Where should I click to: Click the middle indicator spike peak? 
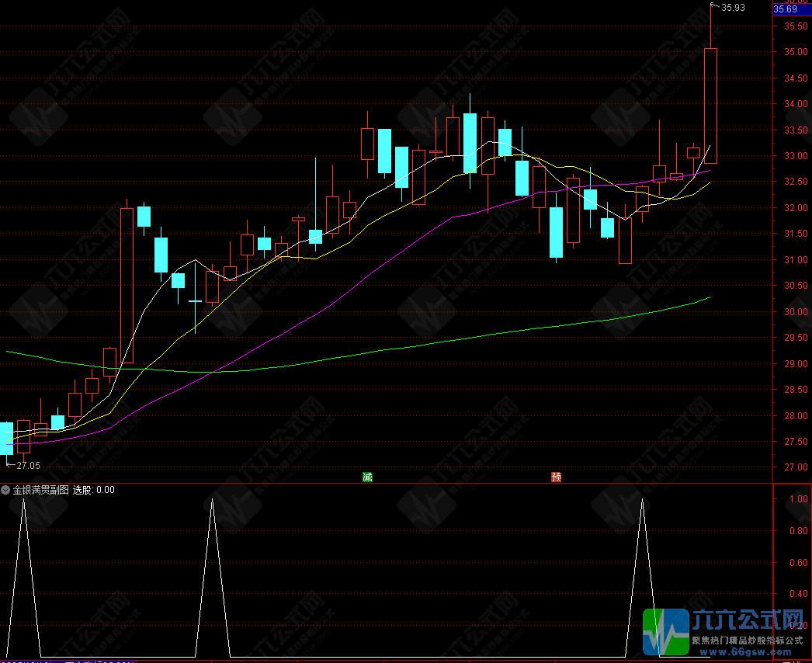pos(213,502)
